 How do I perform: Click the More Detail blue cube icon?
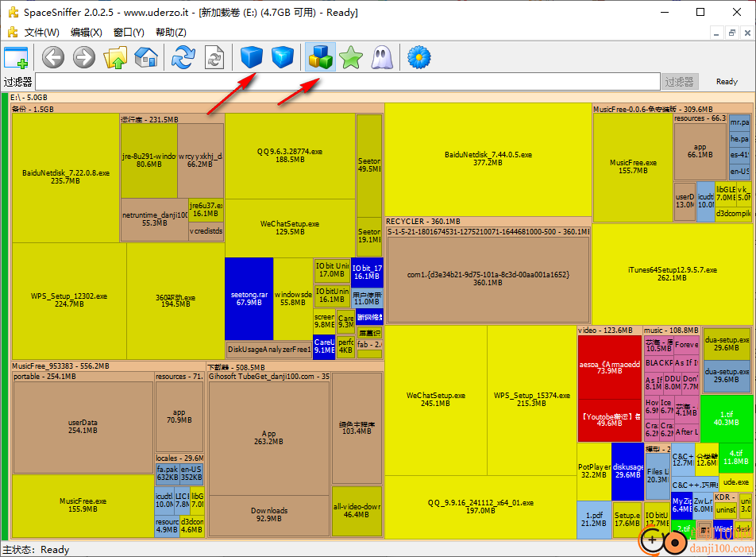point(283,58)
